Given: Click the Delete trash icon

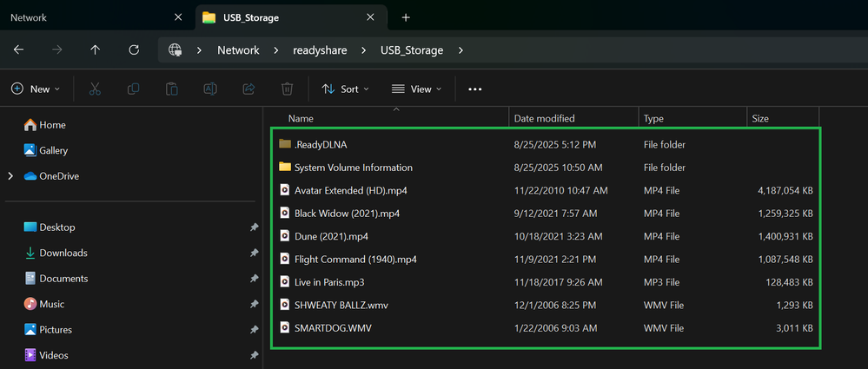Looking at the screenshot, I should [x=287, y=89].
